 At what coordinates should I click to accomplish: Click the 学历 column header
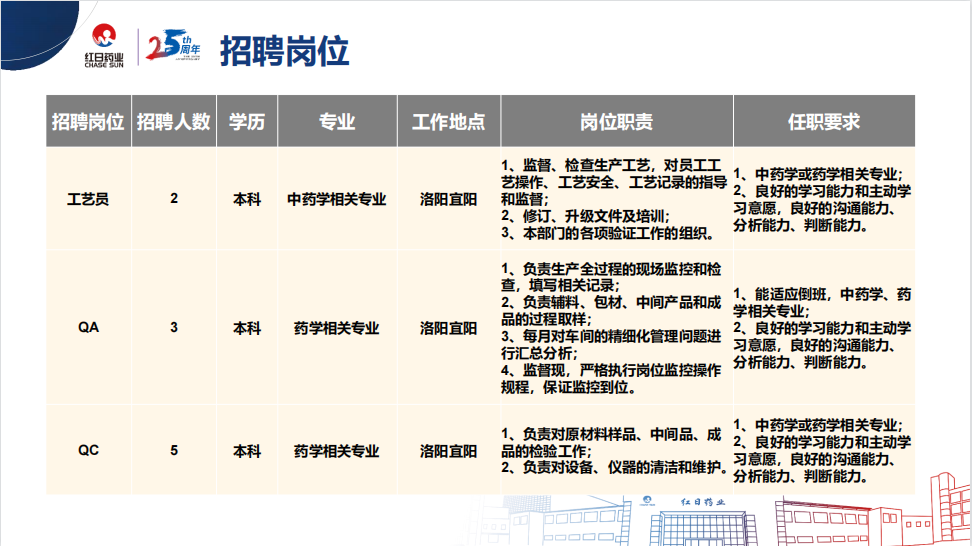[247, 122]
